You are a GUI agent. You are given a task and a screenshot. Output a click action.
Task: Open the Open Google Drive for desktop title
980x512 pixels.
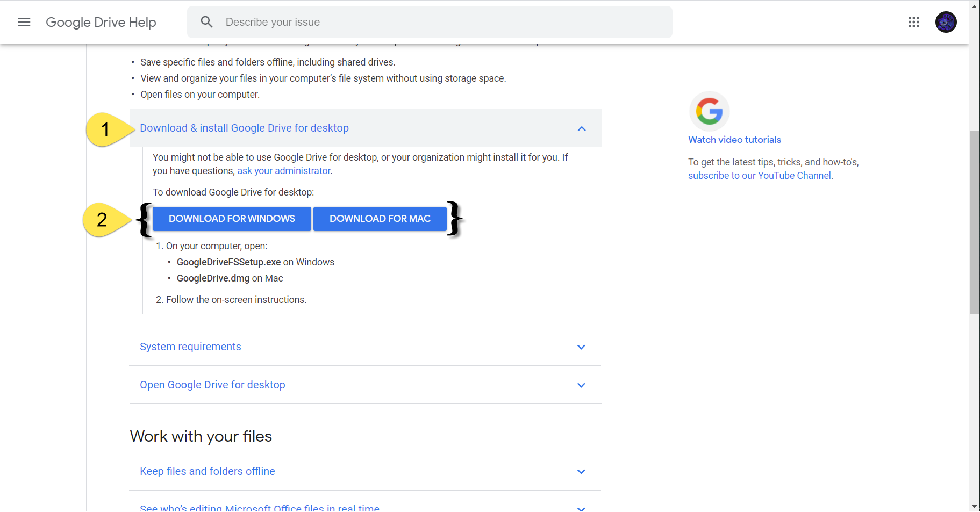pyautogui.click(x=212, y=385)
